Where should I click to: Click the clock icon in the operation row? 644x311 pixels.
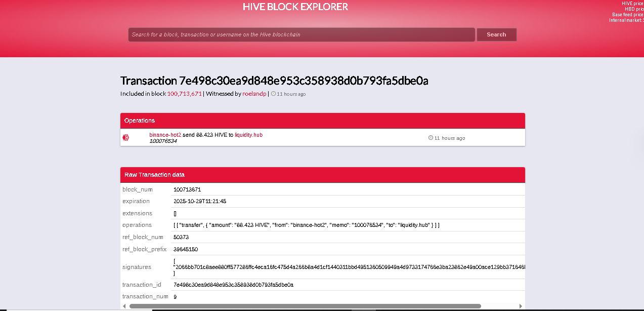pyautogui.click(x=431, y=138)
